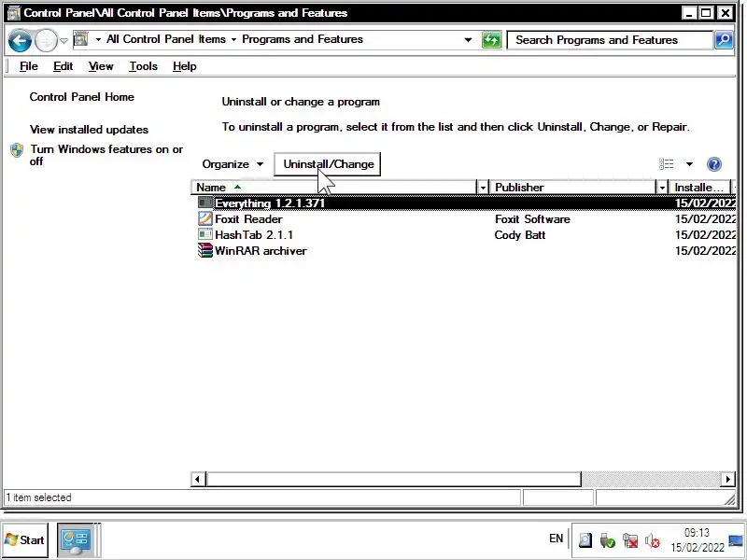Close the Programs and Features window

click(x=726, y=13)
